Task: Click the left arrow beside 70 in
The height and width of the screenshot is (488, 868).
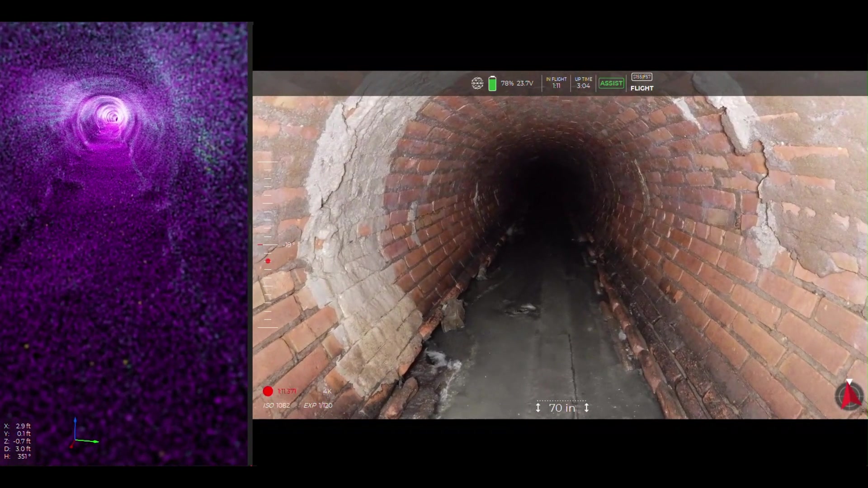Action: [x=538, y=408]
